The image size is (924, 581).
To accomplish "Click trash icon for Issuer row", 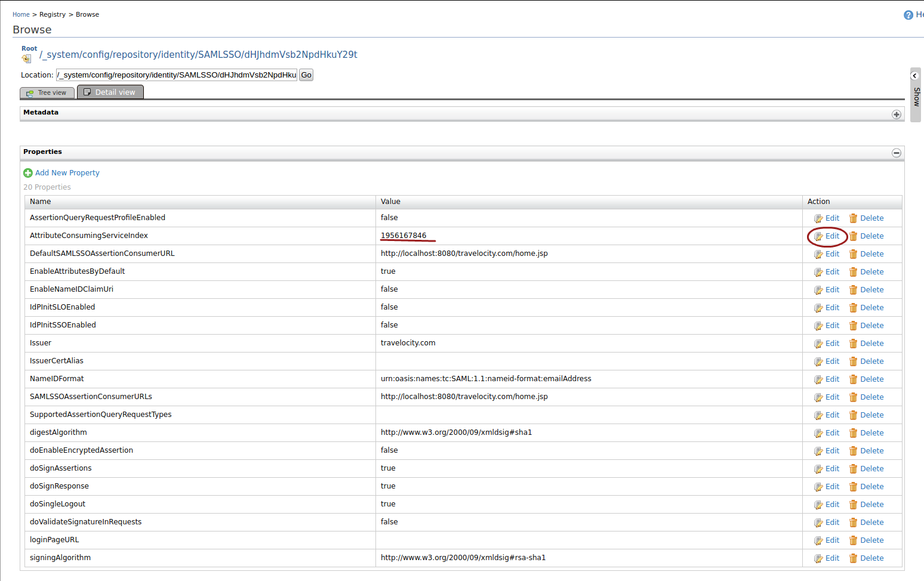I will pos(854,344).
